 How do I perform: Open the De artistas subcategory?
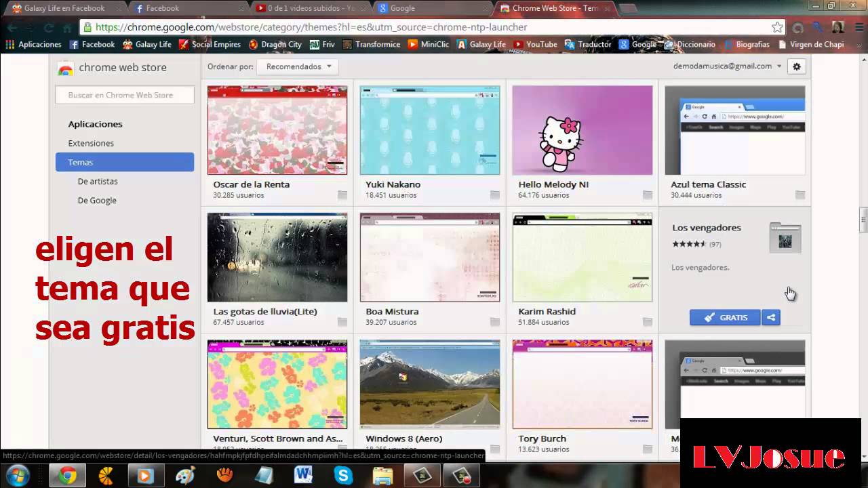pos(98,181)
